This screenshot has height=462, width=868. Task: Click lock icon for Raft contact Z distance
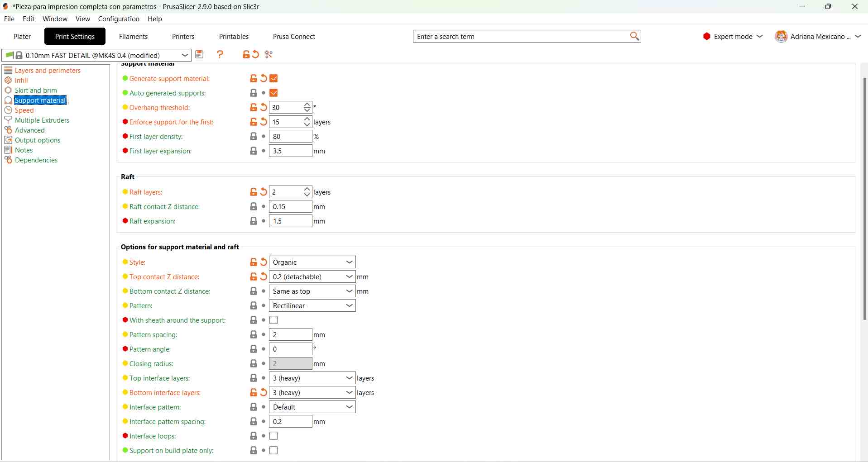pyautogui.click(x=254, y=207)
